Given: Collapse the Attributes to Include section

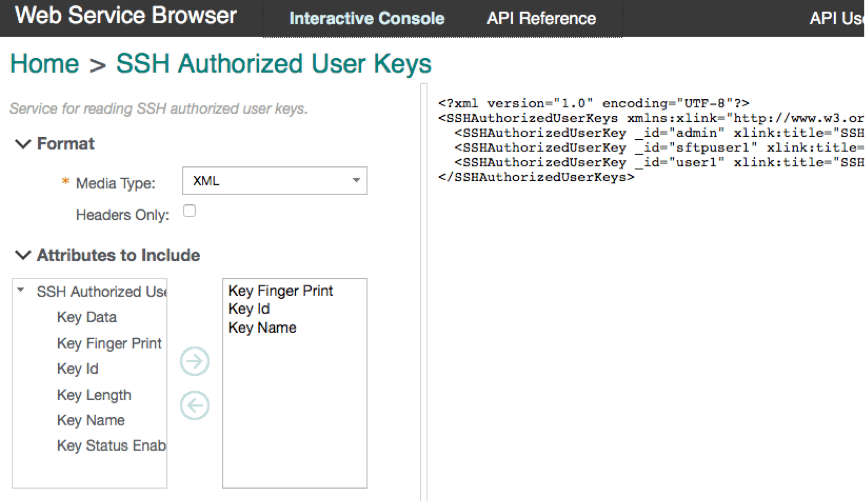Looking at the screenshot, I should 23,255.
